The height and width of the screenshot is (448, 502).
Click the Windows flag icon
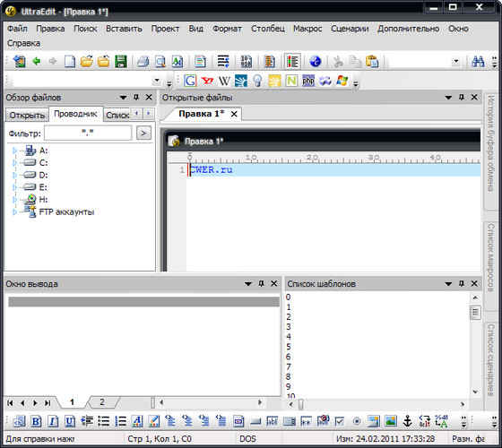342,81
